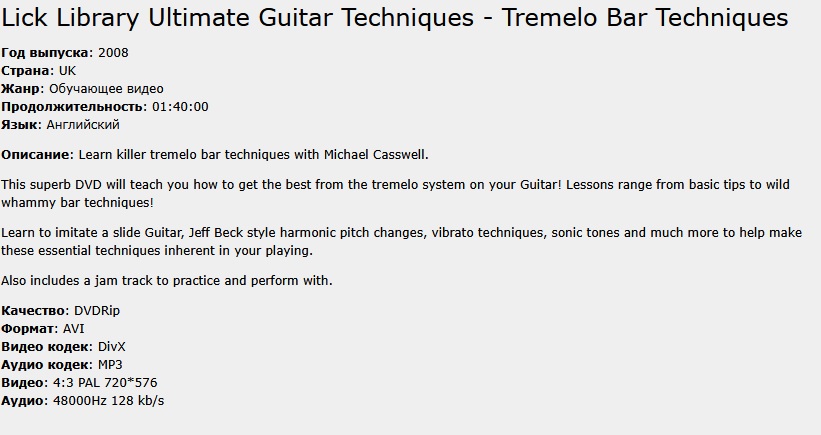Click the year value 2008

pyautogui.click(x=113, y=52)
